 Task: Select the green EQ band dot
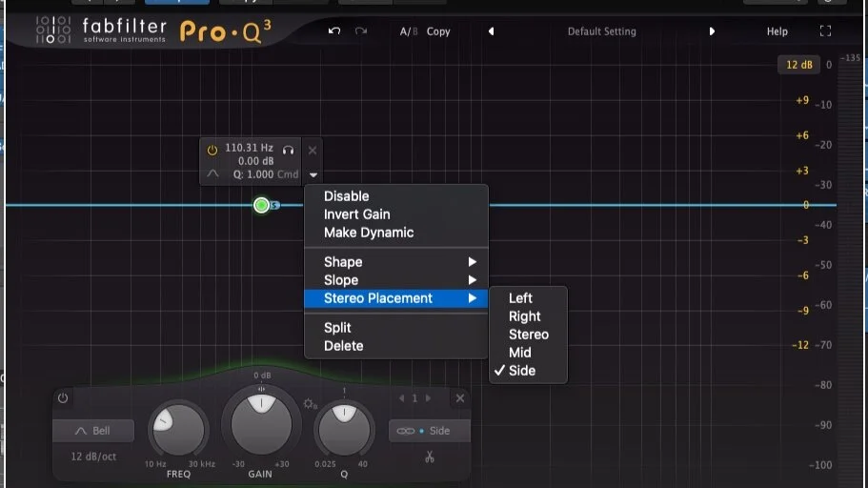[x=261, y=206]
